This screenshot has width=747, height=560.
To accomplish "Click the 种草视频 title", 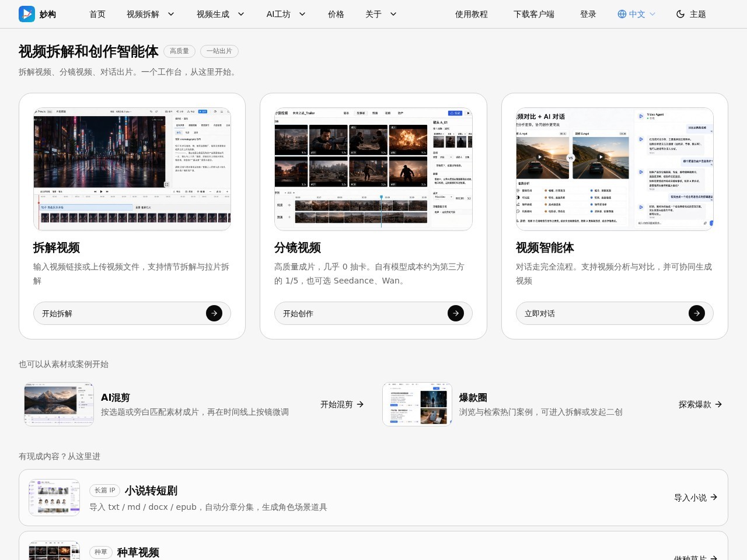I will pos(138,552).
